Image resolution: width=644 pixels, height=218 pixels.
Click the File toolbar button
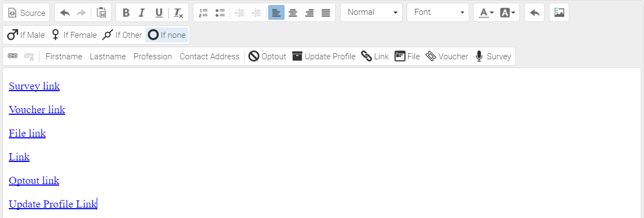[407, 56]
